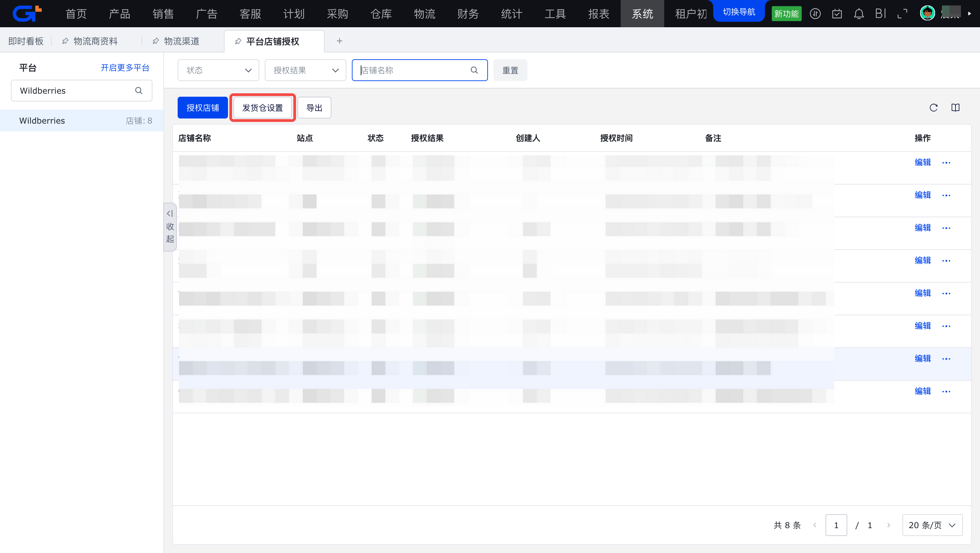
Task: Collapse the platform sidebar panel
Action: 170,226
